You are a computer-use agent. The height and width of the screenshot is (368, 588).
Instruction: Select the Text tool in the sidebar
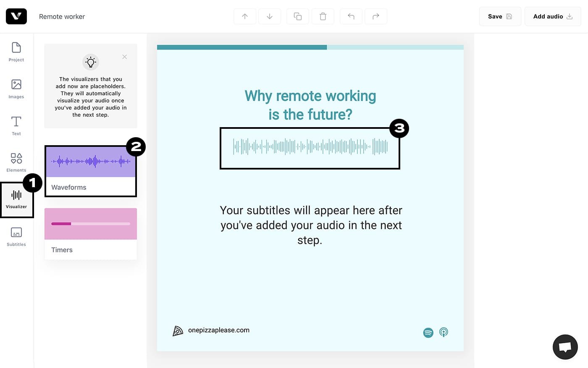[16, 126]
